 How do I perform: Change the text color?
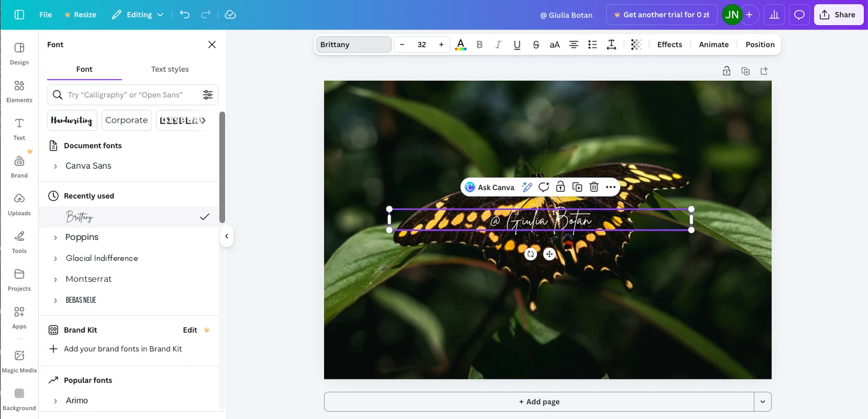pyautogui.click(x=461, y=44)
